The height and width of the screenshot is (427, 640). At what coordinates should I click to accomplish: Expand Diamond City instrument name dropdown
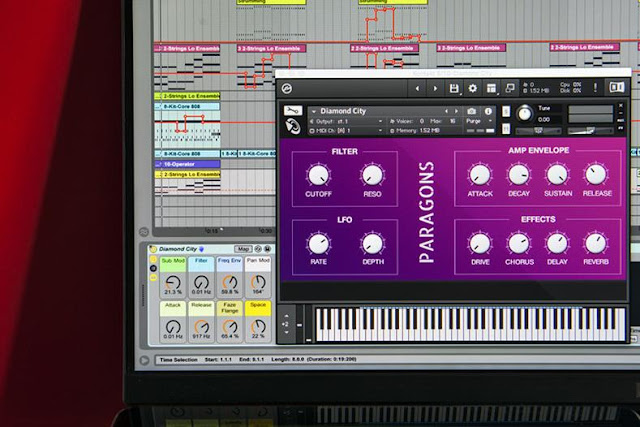(314, 111)
